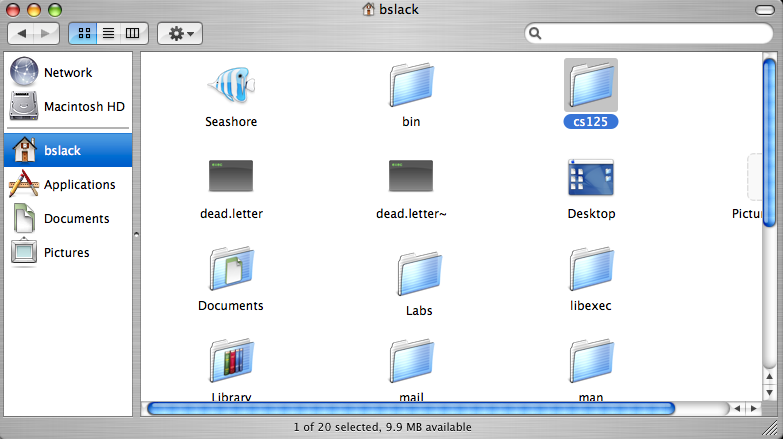
Task: Select the dead.letter~ file icon
Action: [411, 177]
